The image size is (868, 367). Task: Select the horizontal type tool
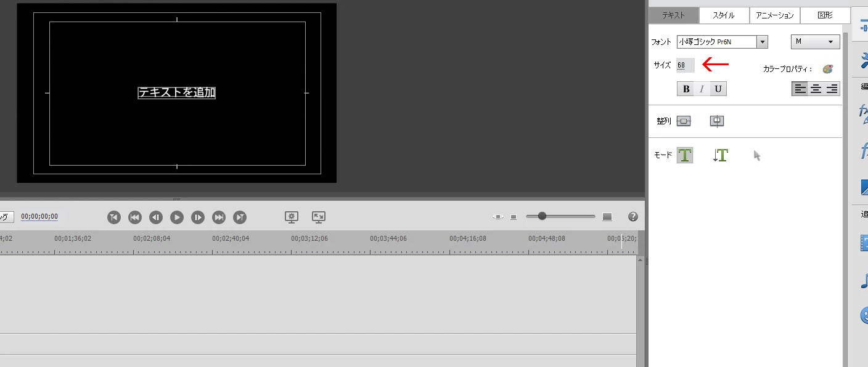[685, 155]
